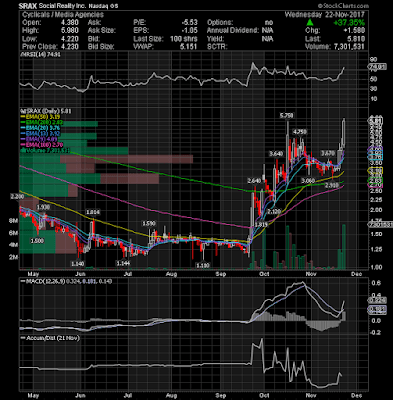
Task: Click the 2M volume axis label
Action: [13, 257]
